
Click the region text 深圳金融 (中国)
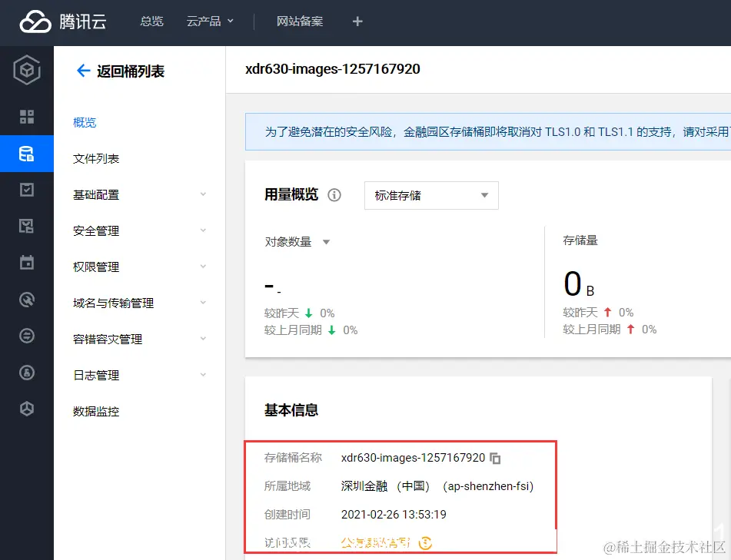pos(385,486)
